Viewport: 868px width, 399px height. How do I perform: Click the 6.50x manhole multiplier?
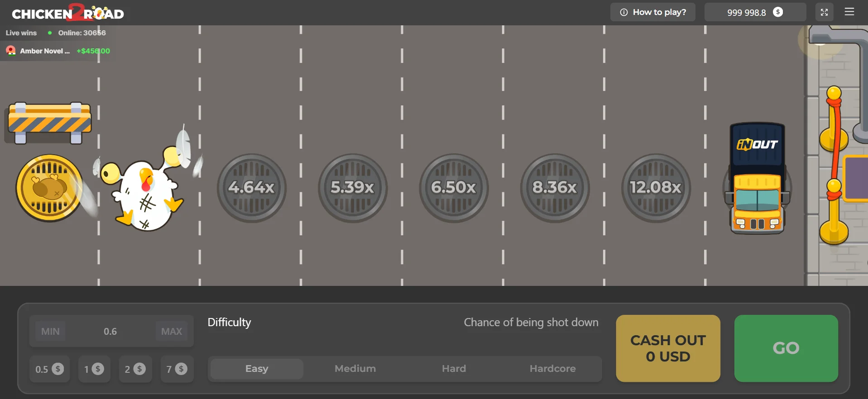pos(454,188)
